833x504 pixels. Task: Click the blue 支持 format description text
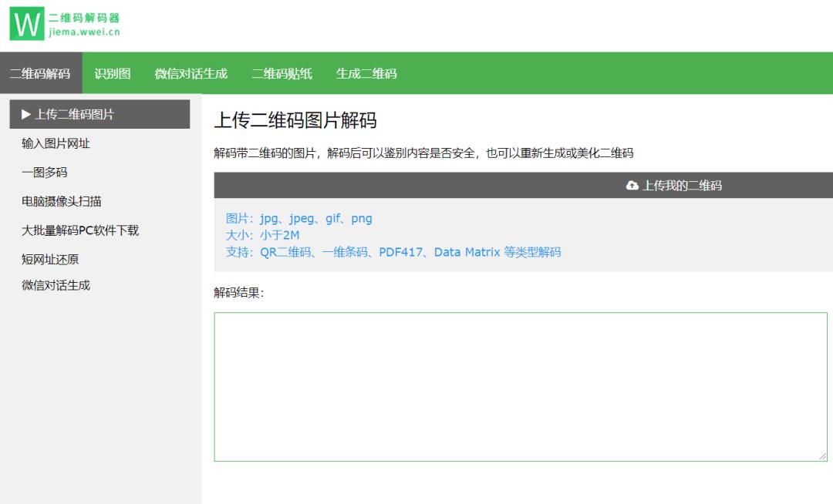393,252
